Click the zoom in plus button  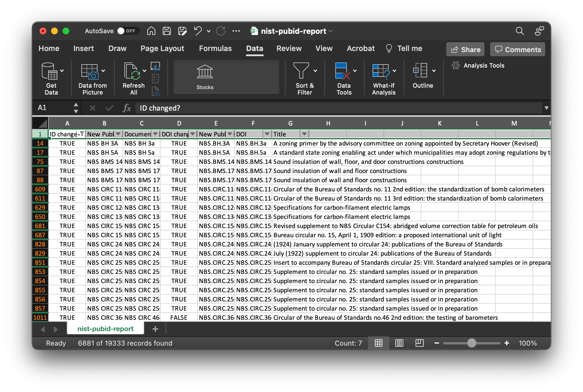click(507, 343)
